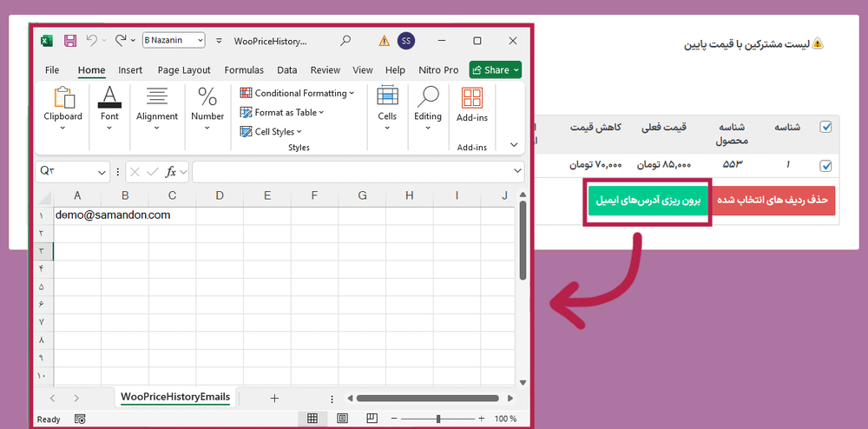Click the zoom out minus icon

[393, 419]
